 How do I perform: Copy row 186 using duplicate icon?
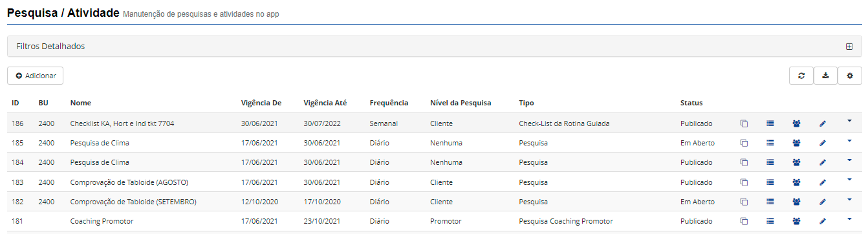pos(744,123)
